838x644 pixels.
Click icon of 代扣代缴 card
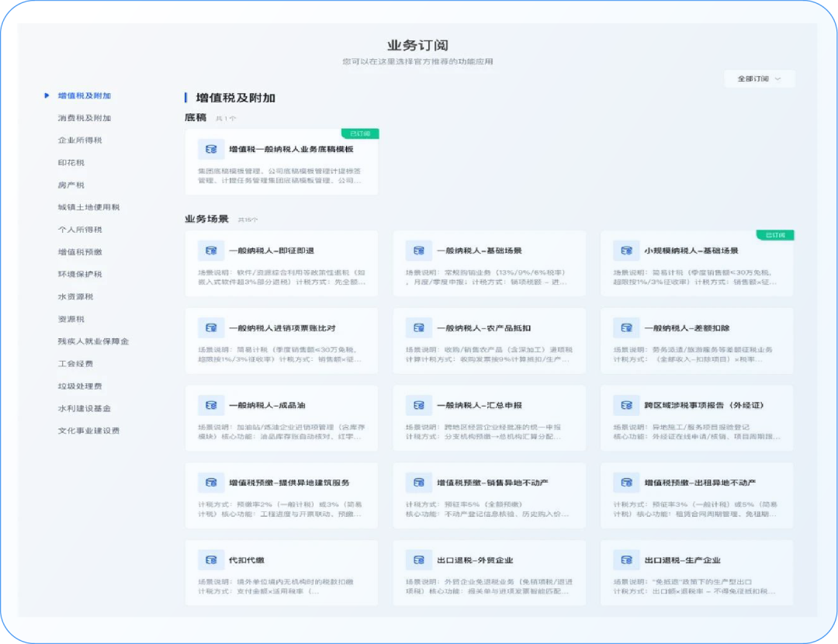[210, 560]
